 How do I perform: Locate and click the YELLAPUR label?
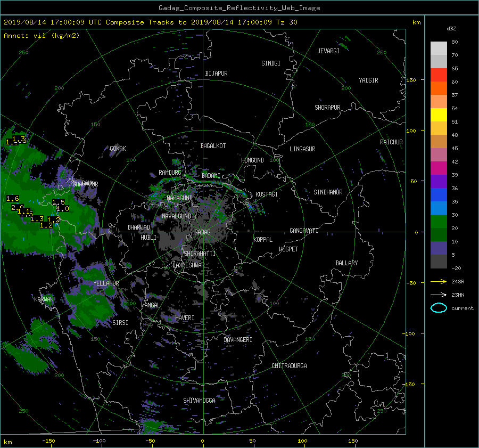point(106,283)
